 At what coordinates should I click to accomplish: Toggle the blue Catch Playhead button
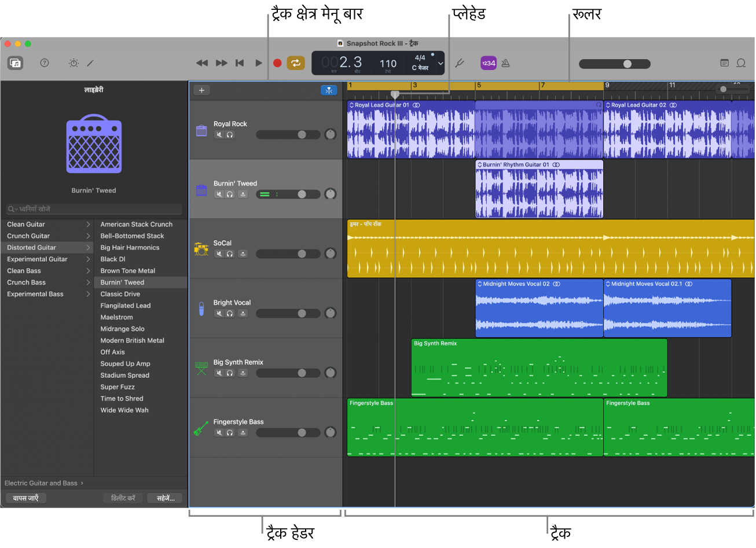point(329,90)
